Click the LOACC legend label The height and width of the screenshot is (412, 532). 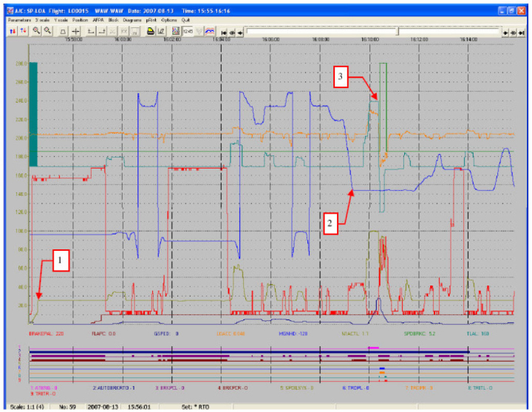click(x=231, y=334)
